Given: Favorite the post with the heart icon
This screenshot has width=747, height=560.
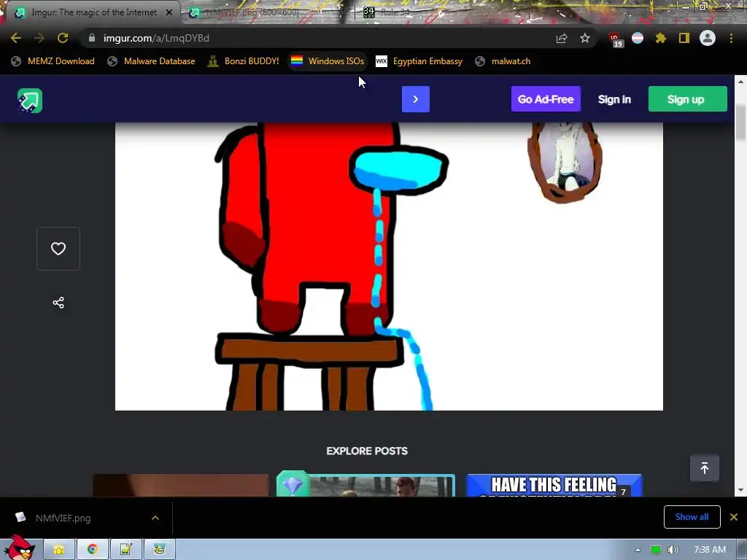Looking at the screenshot, I should 58,249.
